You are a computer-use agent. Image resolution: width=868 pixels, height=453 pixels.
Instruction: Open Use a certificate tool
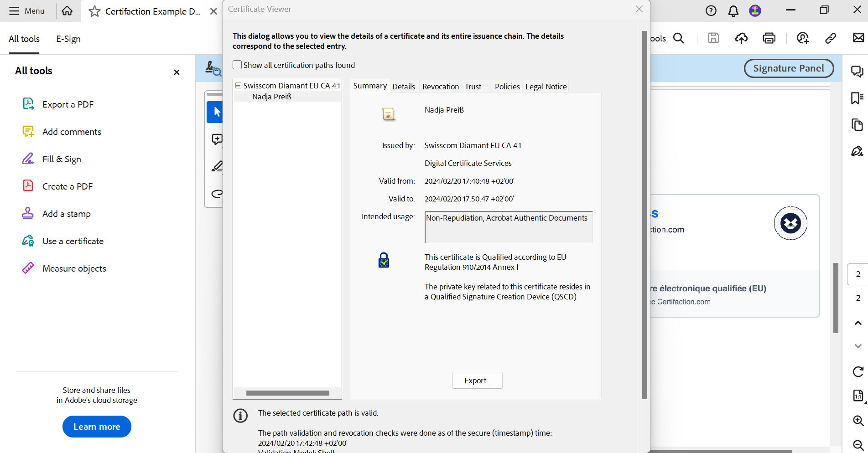(73, 241)
